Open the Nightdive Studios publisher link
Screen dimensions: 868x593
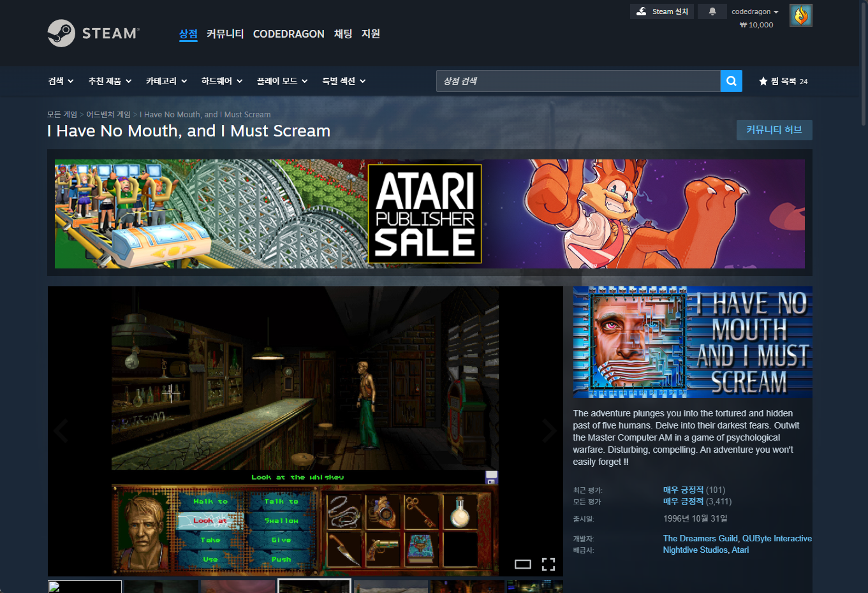(x=695, y=550)
